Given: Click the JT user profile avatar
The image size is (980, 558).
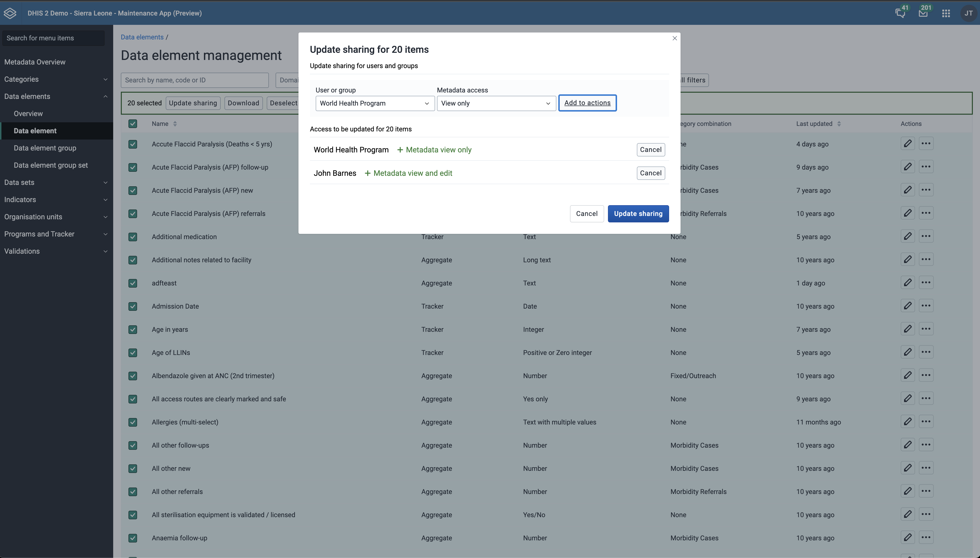Looking at the screenshot, I should [968, 13].
